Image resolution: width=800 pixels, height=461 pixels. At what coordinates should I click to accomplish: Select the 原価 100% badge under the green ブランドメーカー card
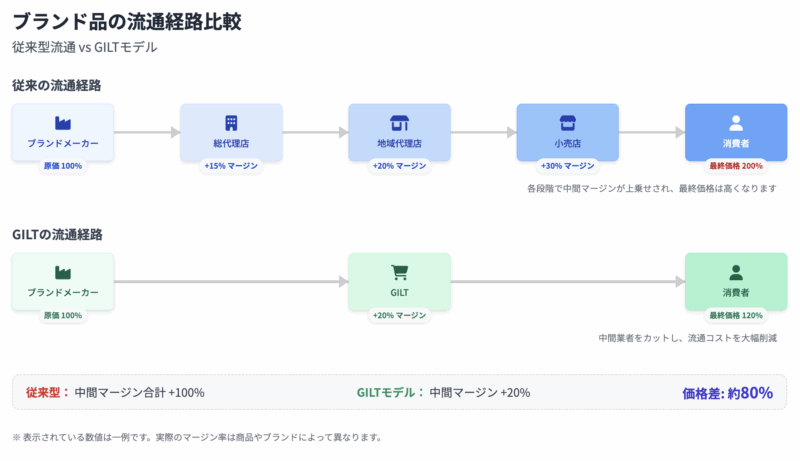[63, 315]
